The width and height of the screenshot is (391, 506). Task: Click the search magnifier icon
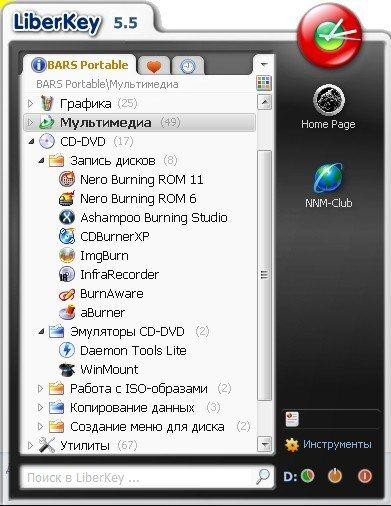tap(263, 477)
